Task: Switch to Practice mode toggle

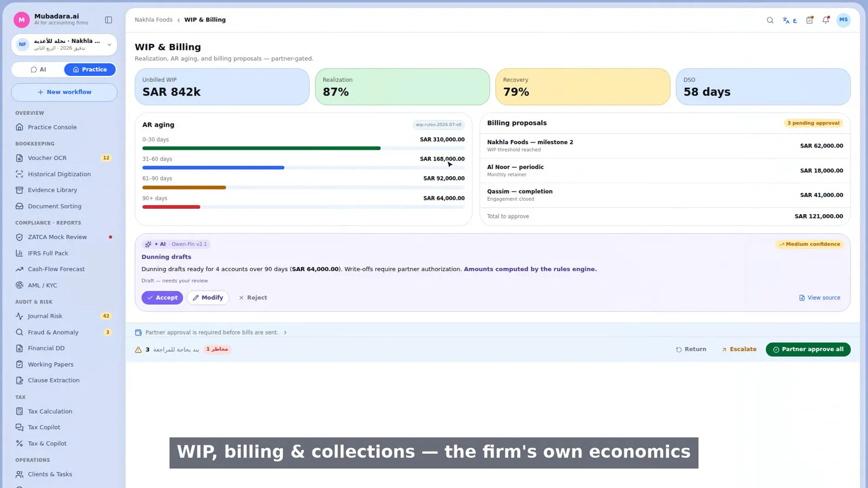Action: tap(90, 69)
